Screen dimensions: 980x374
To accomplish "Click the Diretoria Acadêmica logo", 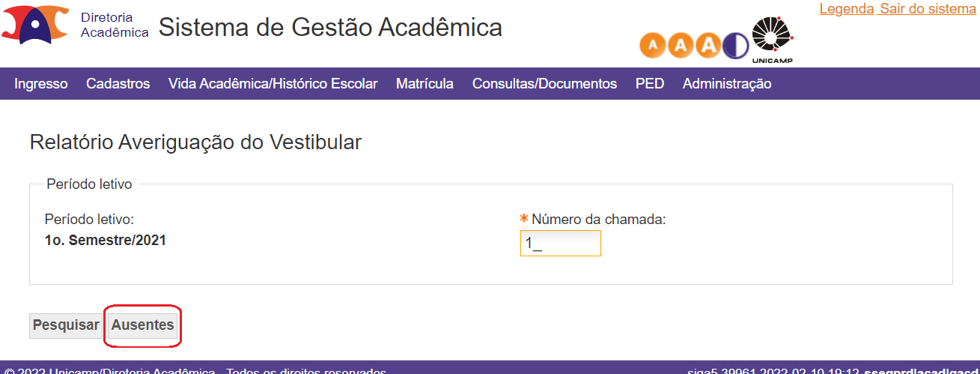I will [x=75, y=24].
